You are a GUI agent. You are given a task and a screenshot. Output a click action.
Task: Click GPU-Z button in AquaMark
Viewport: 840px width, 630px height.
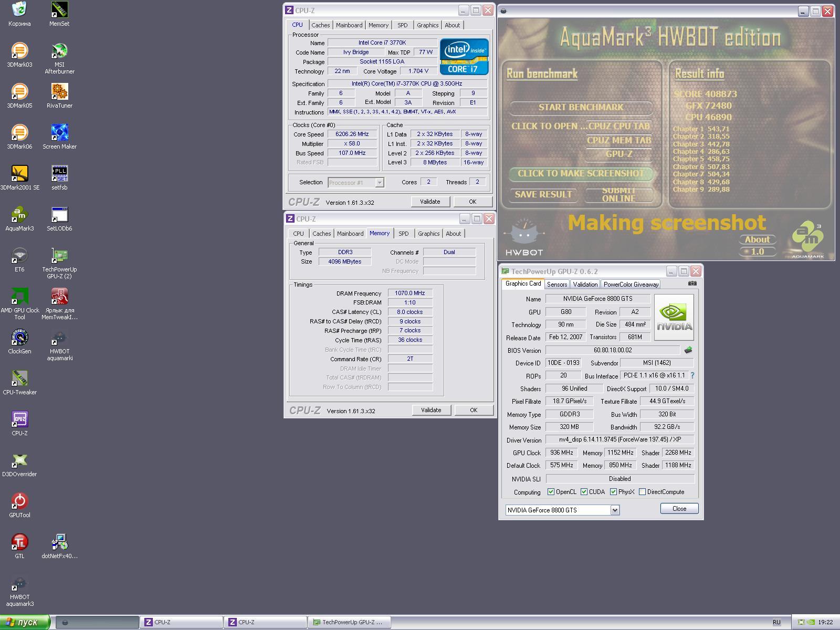point(619,154)
